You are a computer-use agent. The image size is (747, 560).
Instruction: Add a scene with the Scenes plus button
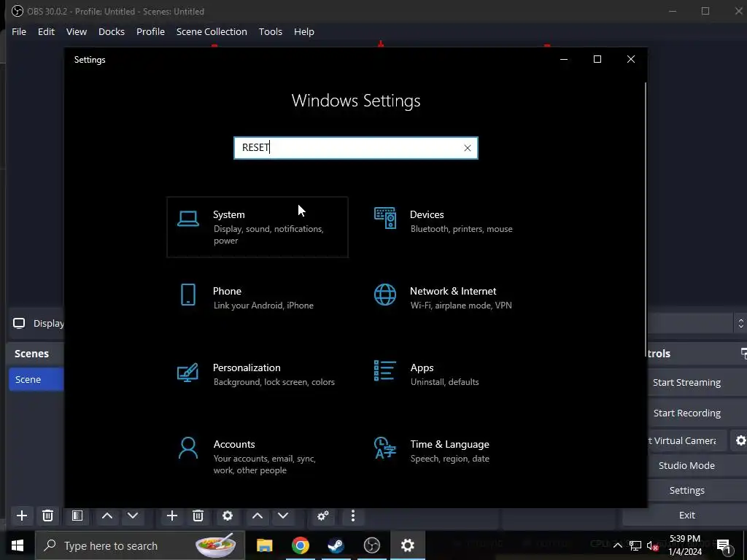[x=21, y=516]
